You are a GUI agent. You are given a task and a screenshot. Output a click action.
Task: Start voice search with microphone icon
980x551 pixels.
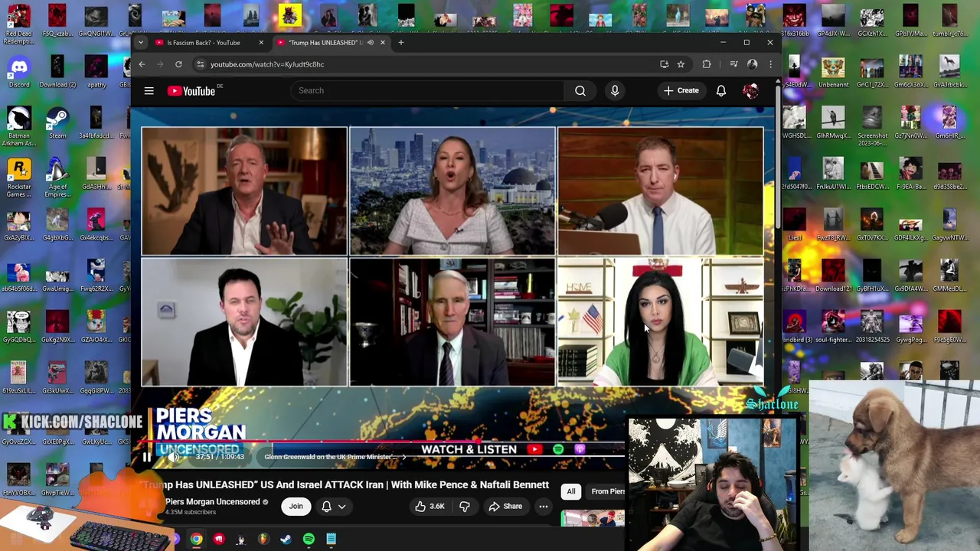click(x=615, y=91)
